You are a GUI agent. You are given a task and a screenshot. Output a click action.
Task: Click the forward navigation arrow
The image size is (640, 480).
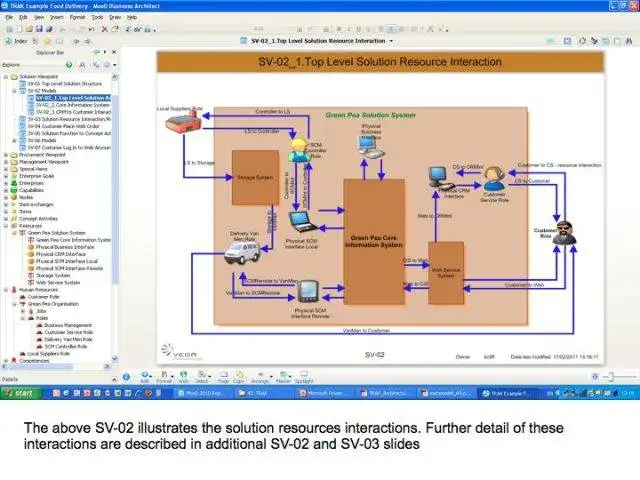87,41
